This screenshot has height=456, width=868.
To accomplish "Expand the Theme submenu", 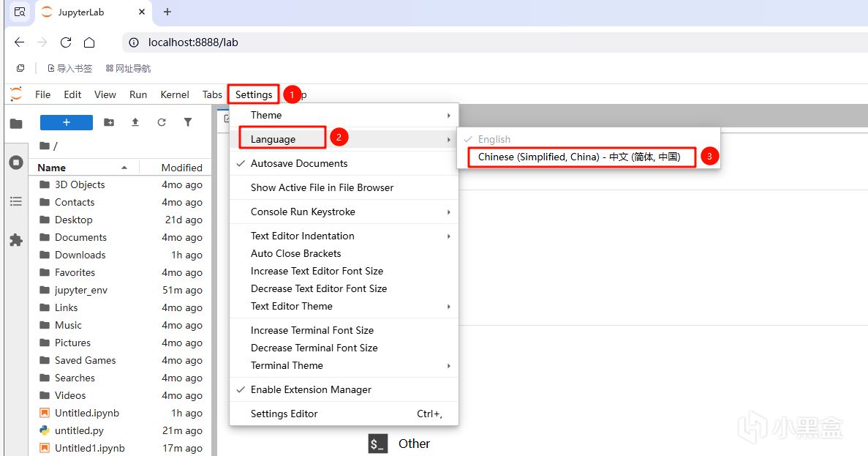I will (344, 115).
